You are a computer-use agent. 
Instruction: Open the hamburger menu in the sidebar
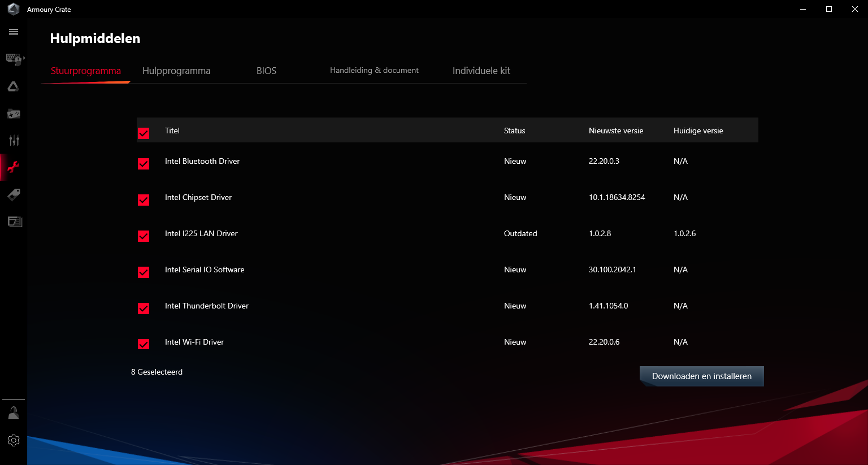click(14, 32)
